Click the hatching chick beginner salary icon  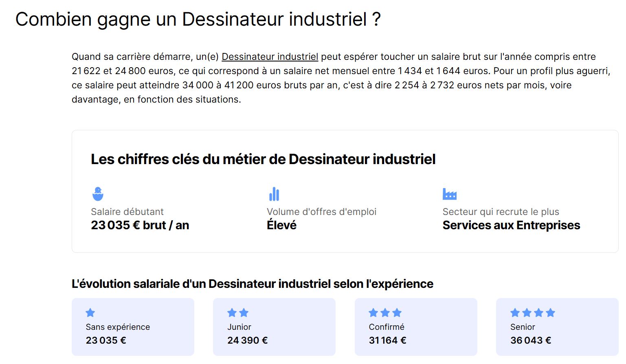click(98, 194)
